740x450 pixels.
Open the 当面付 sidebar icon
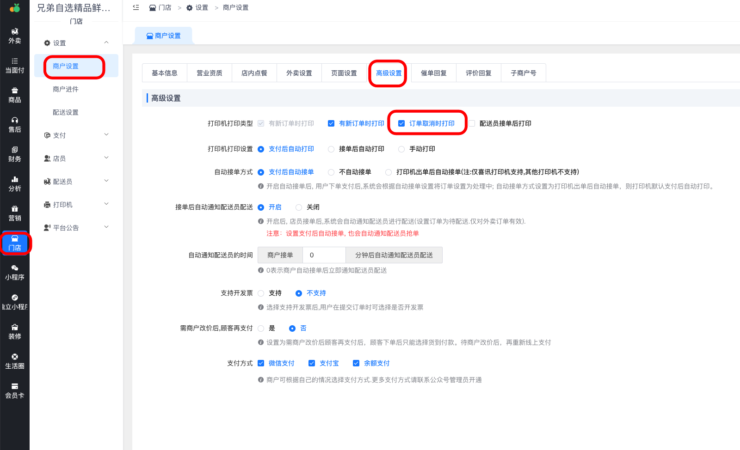pyautogui.click(x=14, y=65)
